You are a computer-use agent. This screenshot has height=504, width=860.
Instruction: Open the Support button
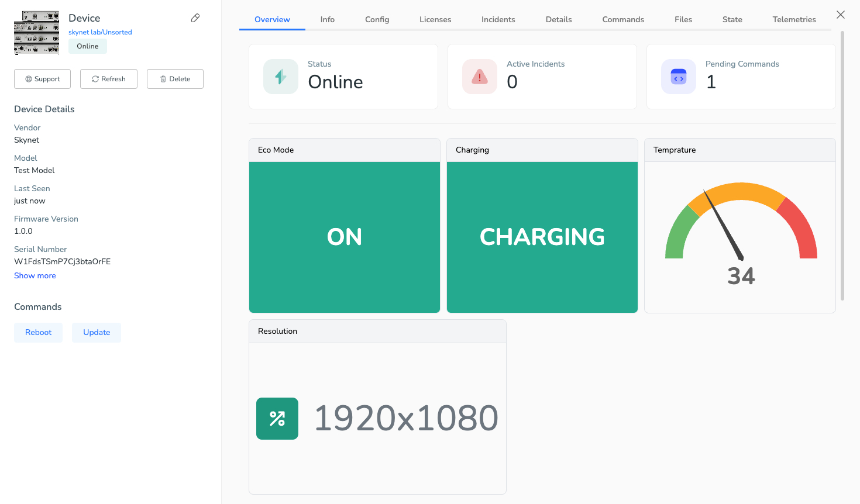[42, 79]
